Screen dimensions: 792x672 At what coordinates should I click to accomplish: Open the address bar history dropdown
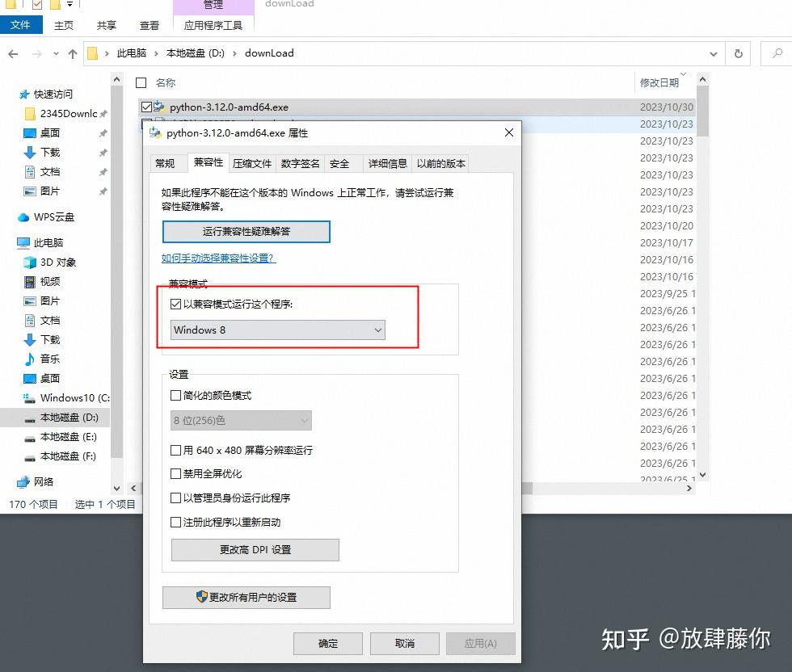(713, 53)
